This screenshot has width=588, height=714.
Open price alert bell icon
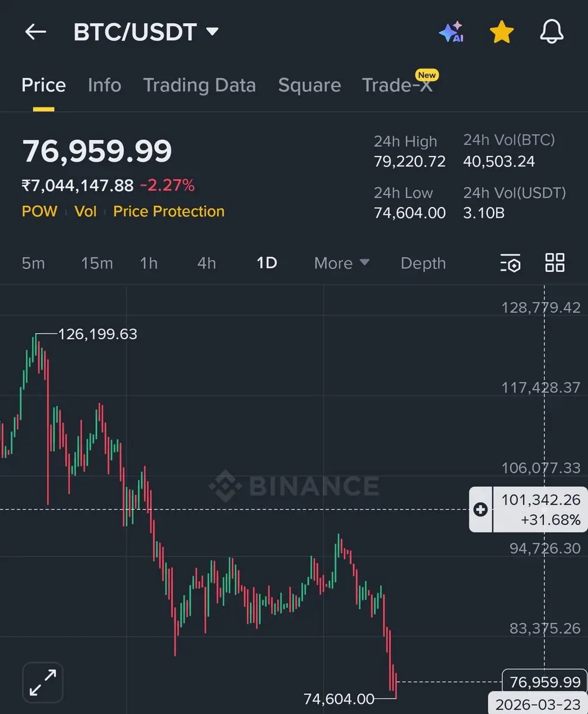pos(552,32)
